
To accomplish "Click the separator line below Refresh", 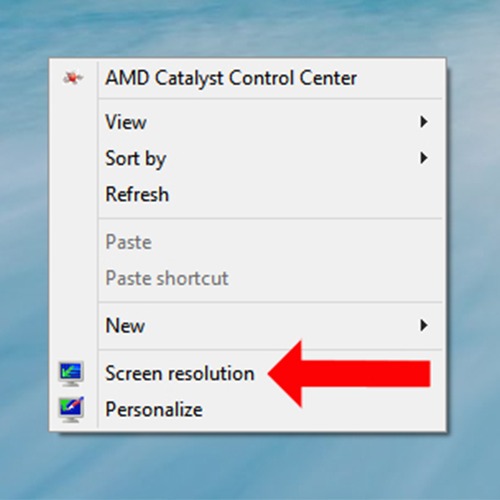I will pyautogui.click(x=270, y=218).
